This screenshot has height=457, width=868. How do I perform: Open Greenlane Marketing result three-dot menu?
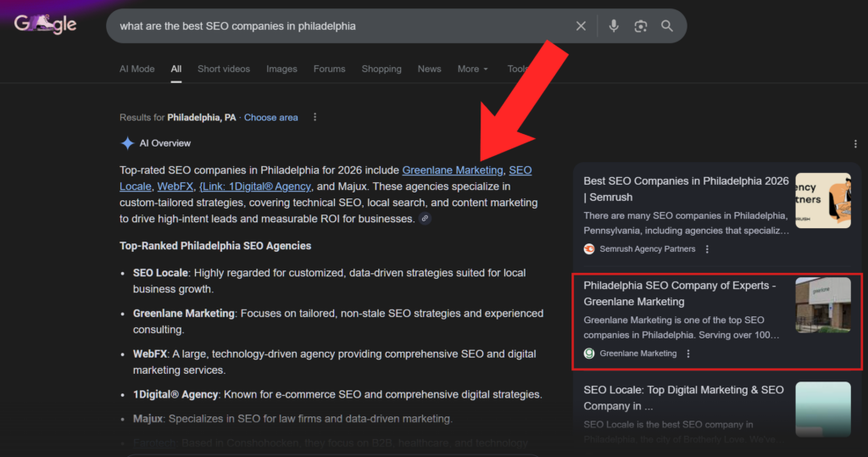(688, 354)
